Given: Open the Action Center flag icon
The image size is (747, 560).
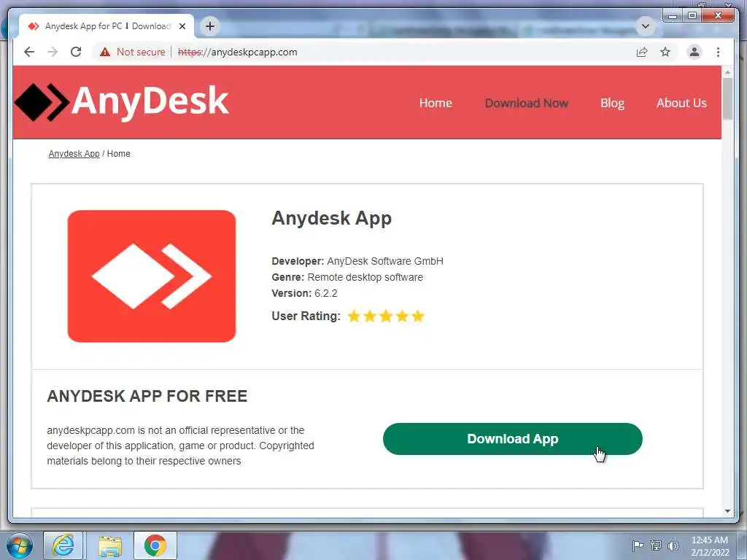Looking at the screenshot, I should click(x=638, y=545).
